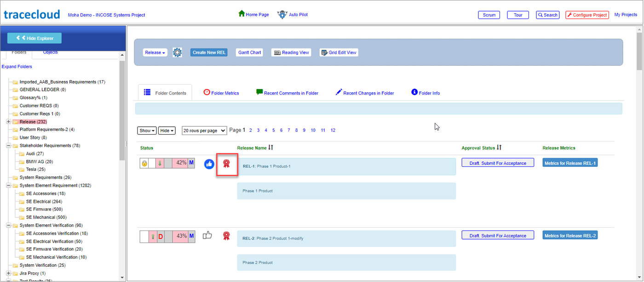Screen dimensions: 644x282
Task: Expand the Release folder tree node
Action: 9,122
